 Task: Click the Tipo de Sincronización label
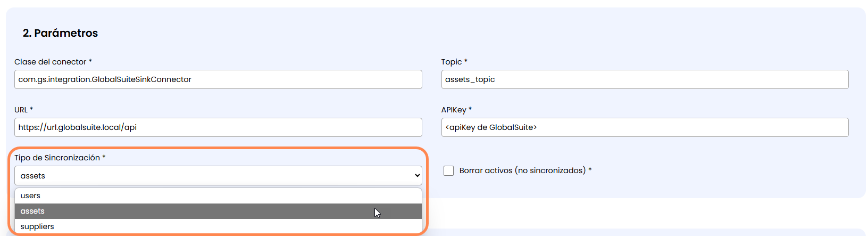(57, 158)
